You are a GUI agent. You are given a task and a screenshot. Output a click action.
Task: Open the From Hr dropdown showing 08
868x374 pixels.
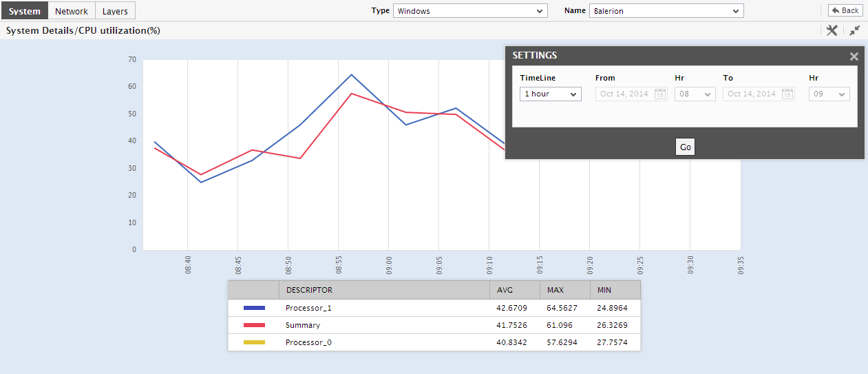[695, 94]
